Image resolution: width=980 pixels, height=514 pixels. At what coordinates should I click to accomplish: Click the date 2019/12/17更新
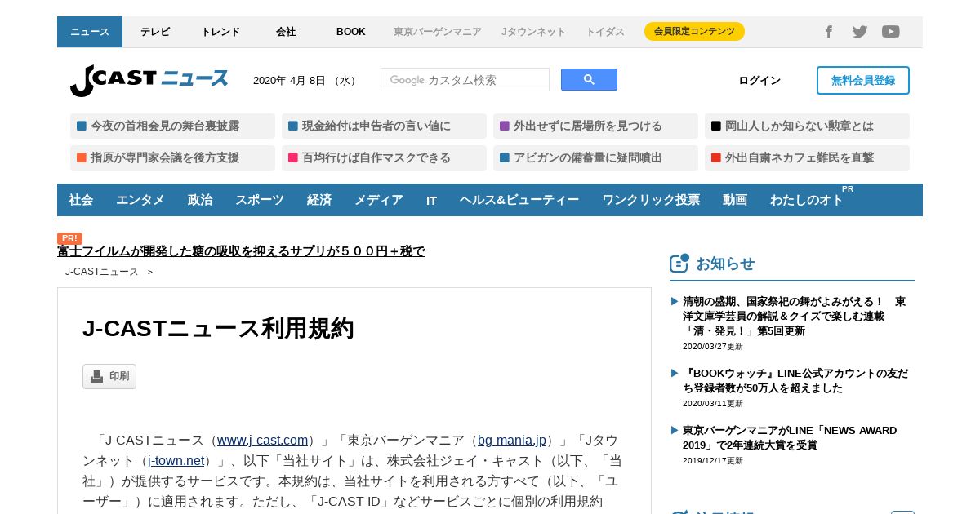(x=713, y=460)
